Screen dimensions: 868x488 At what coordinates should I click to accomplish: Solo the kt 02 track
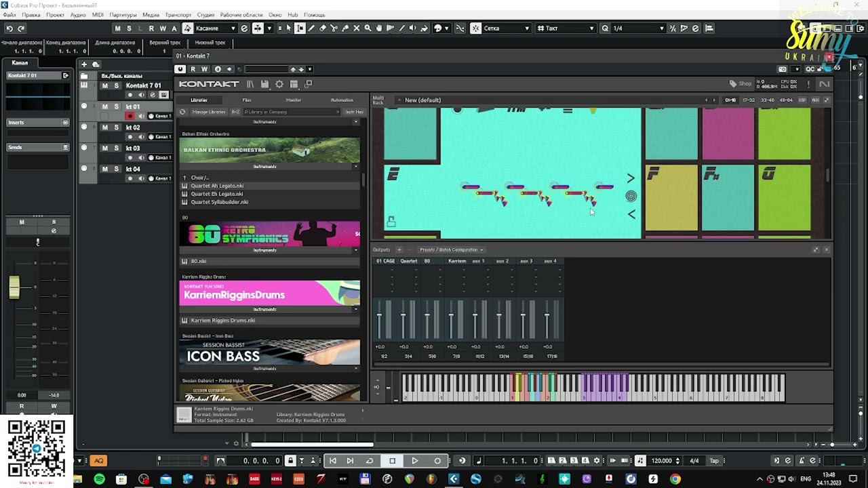[x=116, y=127]
